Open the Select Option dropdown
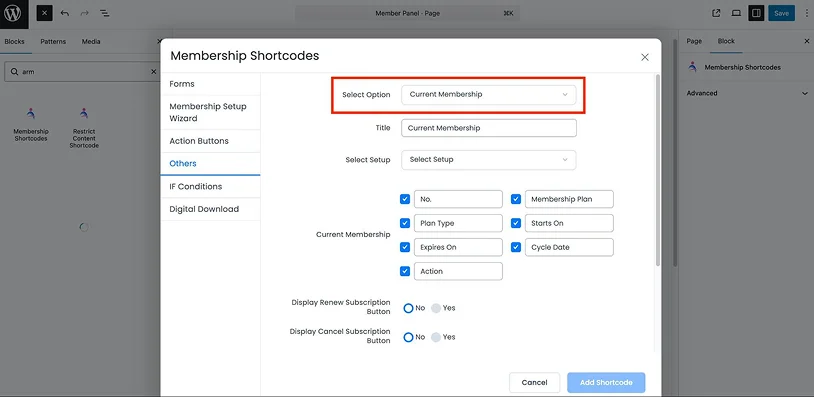Screen dimensions: 814x397 [489, 94]
